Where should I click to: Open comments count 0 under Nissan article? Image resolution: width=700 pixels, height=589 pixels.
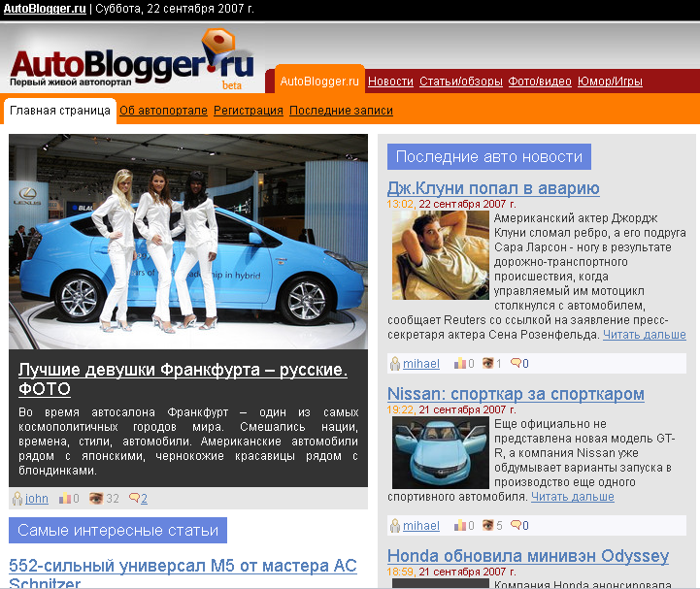[525, 526]
